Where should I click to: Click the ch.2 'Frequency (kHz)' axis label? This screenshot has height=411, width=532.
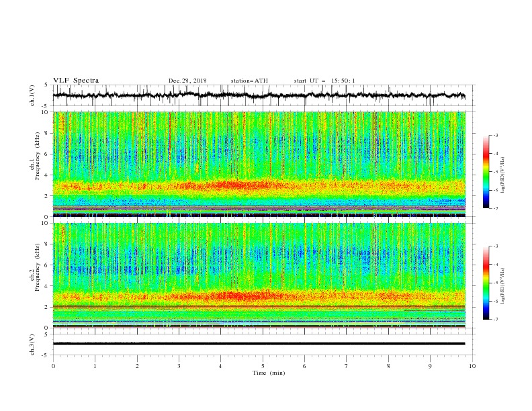point(38,267)
